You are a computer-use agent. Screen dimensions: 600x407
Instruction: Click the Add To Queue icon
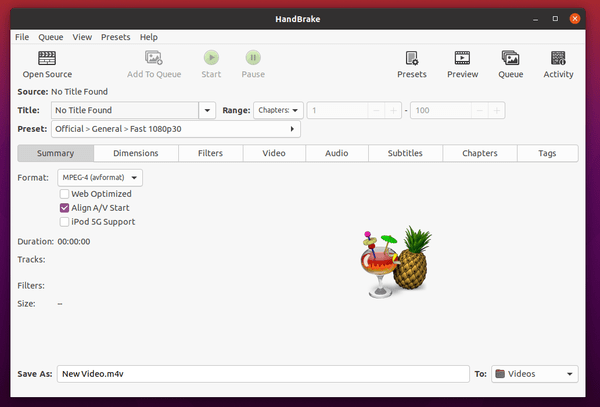(x=154, y=58)
